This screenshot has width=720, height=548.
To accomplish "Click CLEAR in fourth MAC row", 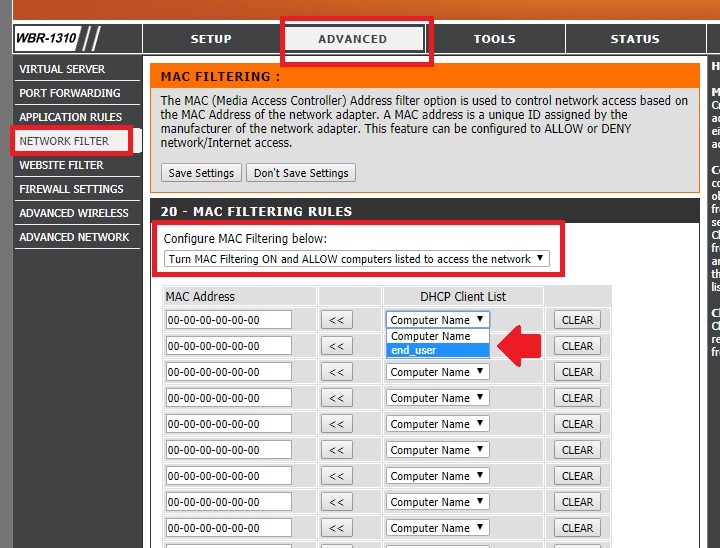I will click(x=577, y=398).
